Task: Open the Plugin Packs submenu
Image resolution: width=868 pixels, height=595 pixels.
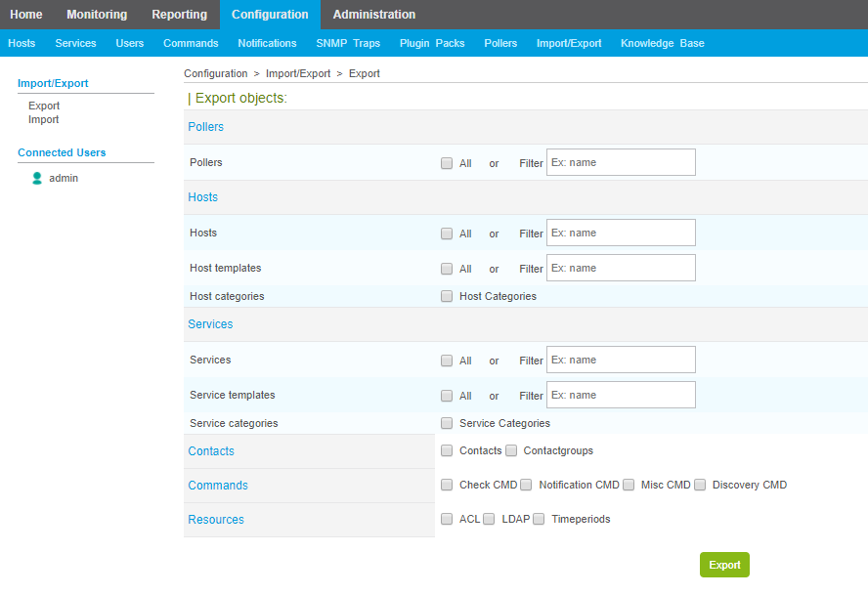Action: (x=432, y=43)
